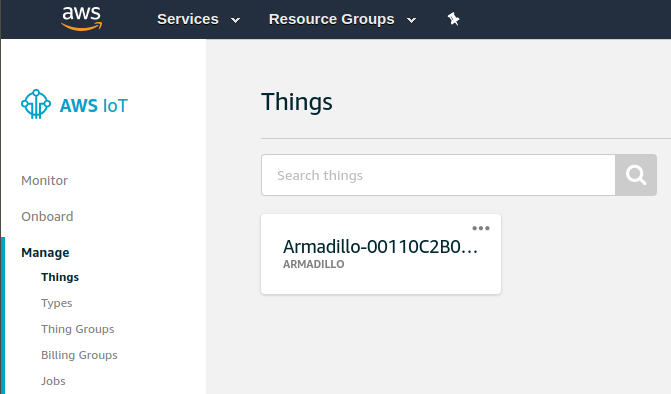Open the Armadillo-00110C2B0 thing card
671x394 pixels.
click(381, 254)
